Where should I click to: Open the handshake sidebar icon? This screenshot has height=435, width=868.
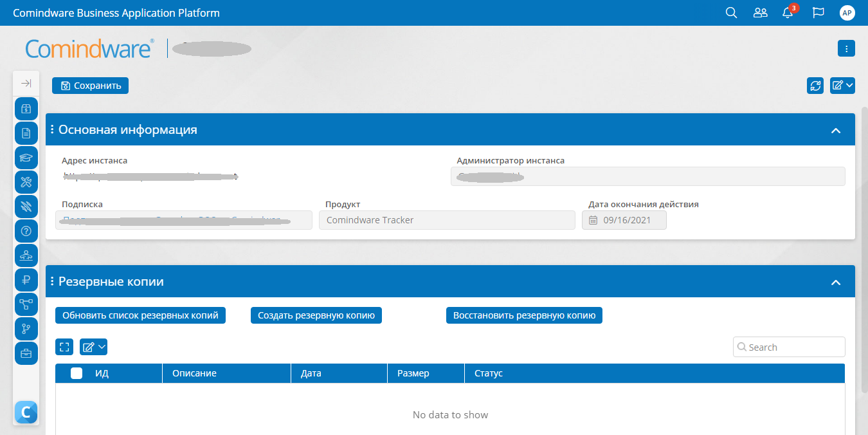coord(26,207)
